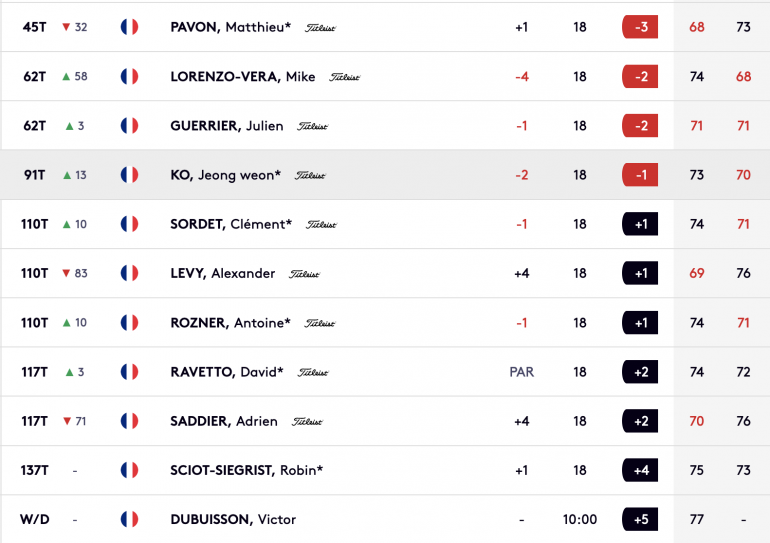
Task: Open player SORDET, Clément
Action: [231, 224]
